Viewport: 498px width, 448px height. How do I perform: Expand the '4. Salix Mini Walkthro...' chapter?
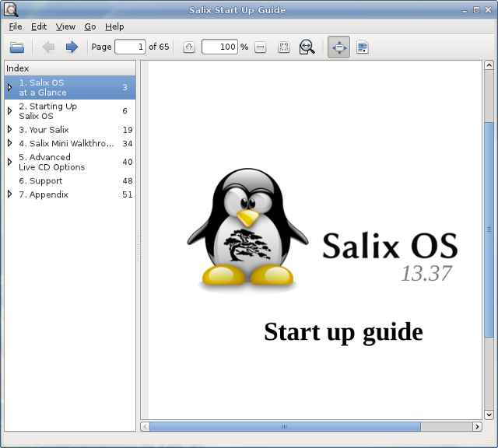[x=10, y=143]
